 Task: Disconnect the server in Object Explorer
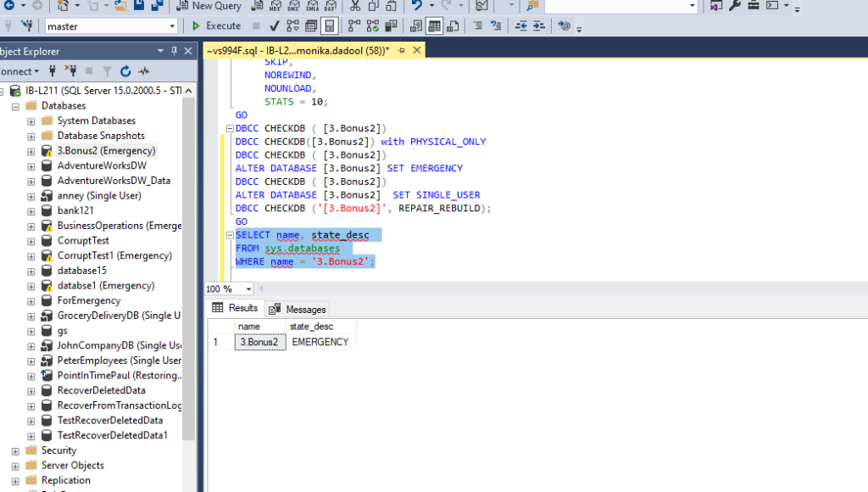pos(72,71)
